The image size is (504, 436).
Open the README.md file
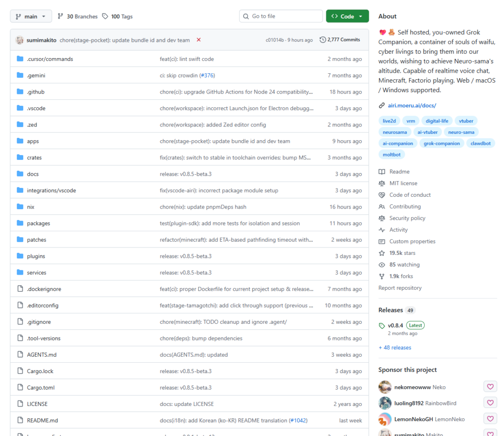pos(42,421)
